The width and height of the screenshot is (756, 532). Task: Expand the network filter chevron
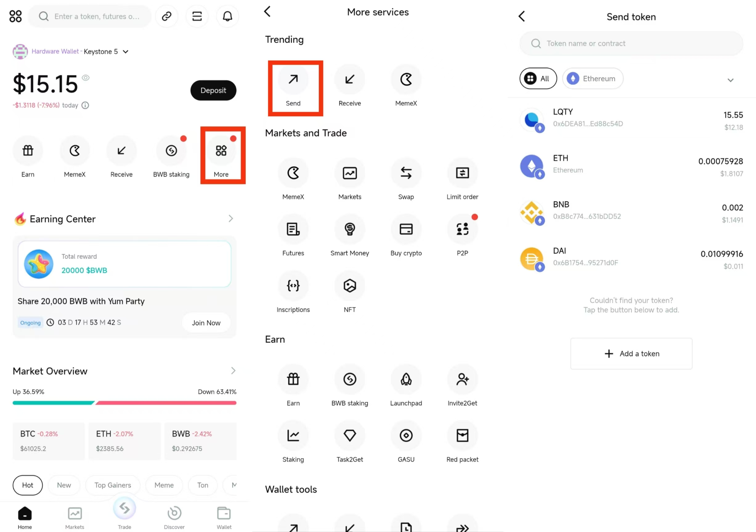730,80
